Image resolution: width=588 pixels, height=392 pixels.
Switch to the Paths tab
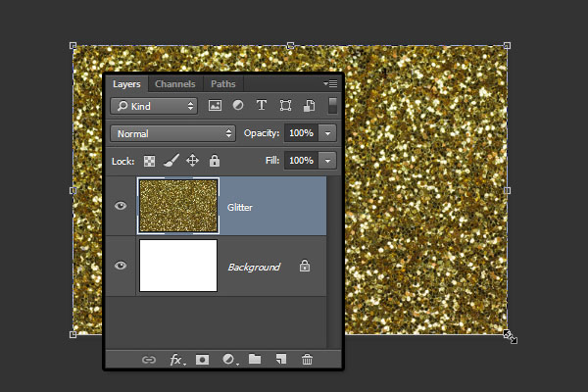223,84
